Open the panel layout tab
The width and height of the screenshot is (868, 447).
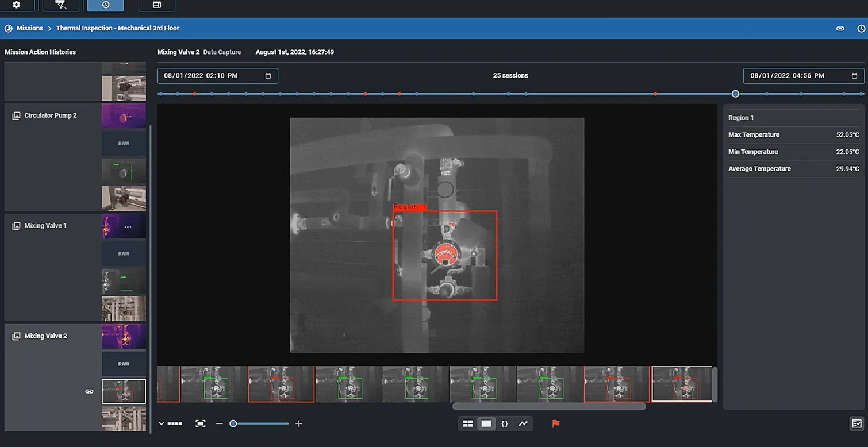(x=156, y=5)
